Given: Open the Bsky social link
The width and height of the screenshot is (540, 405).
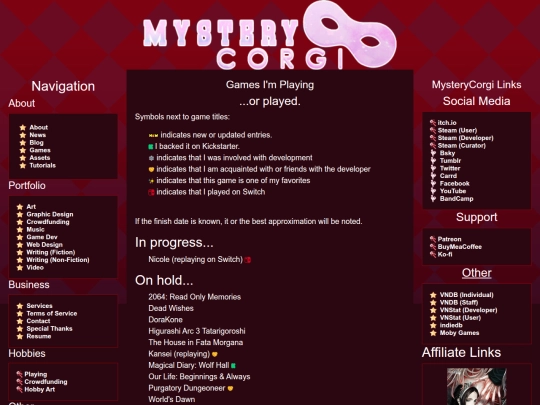Looking at the screenshot, I should click(447, 153).
